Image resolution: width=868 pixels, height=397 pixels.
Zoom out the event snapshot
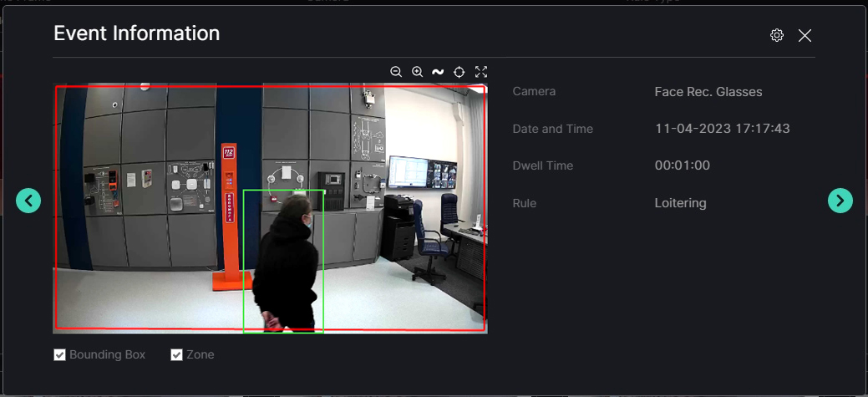coord(396,72)
